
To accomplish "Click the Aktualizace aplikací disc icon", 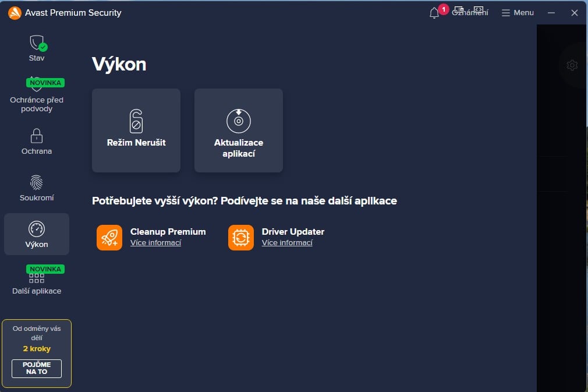I will pyautogui.click(x=238, y=121).
